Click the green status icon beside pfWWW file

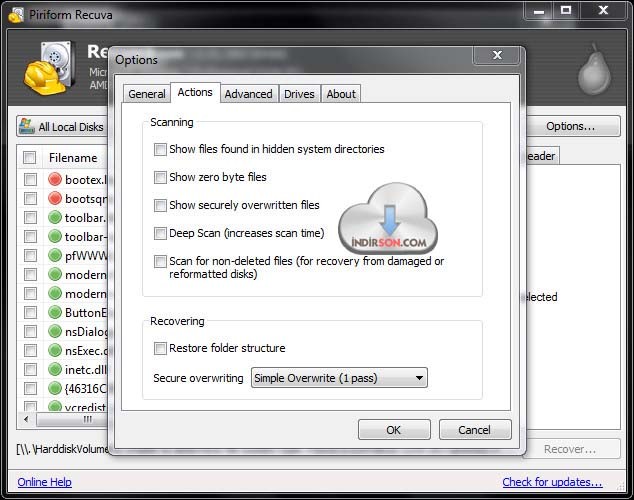point(55,255)
